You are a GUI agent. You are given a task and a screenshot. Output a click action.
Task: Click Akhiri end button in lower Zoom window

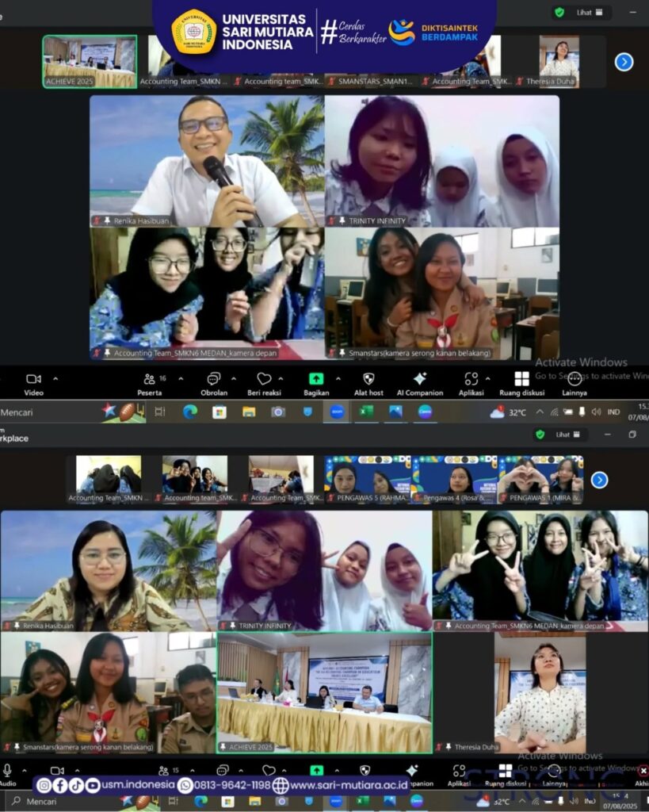point(643,775)
